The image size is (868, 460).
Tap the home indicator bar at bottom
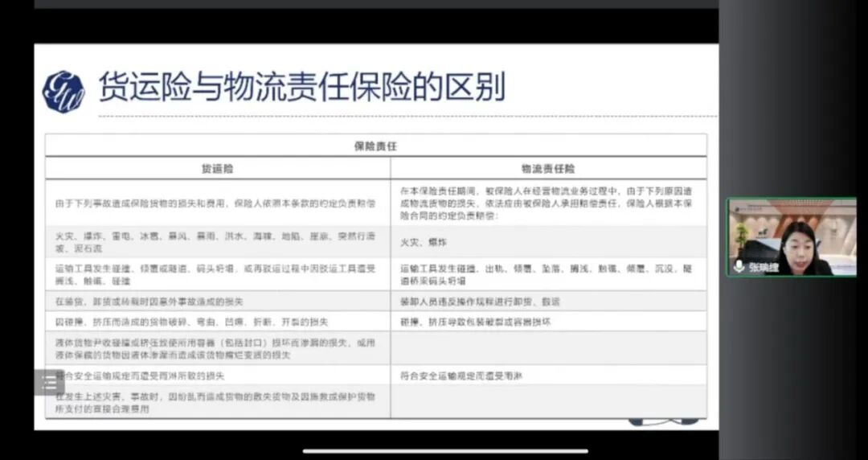[x=445, y=451]
